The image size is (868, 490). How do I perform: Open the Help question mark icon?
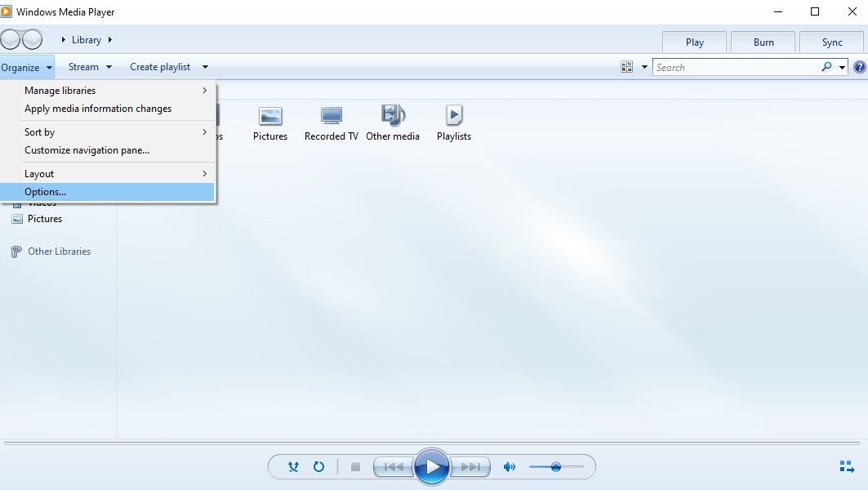pos(860,67)
